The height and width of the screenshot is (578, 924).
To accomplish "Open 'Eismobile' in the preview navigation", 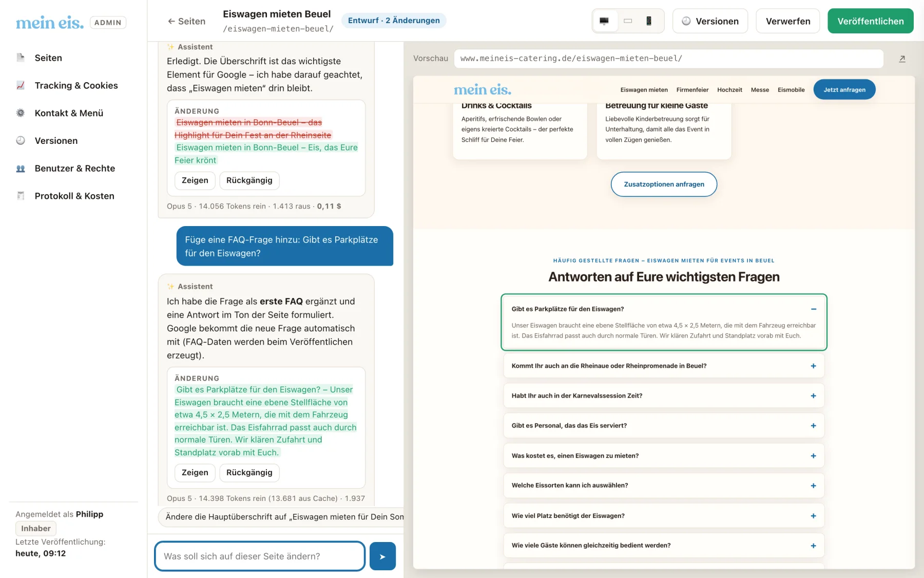I will point(791,90).
